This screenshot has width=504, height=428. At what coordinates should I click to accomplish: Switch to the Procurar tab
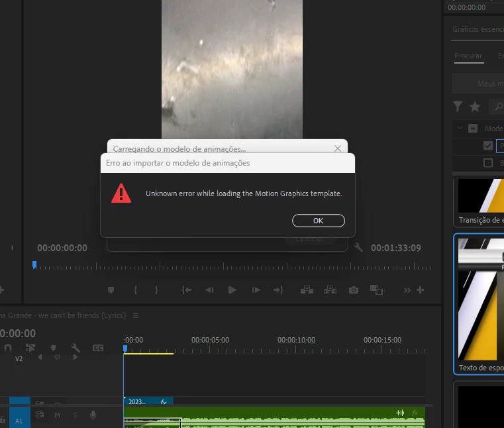468,56
